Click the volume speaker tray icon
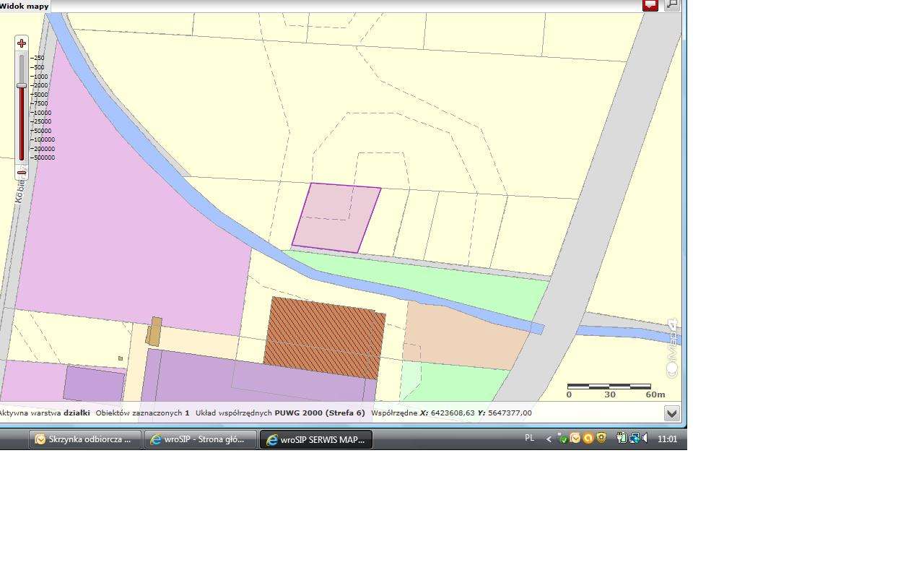The height and width of the screenshot is (578, 924). 645,439
